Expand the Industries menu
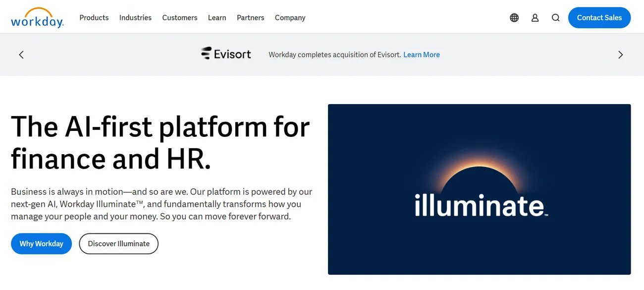 point(135,18)
